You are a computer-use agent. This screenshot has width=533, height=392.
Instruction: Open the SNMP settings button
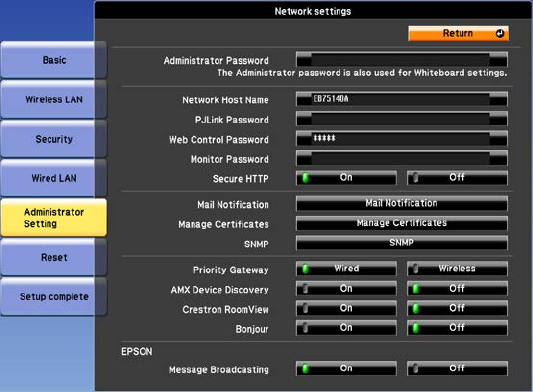coord(402,243)
